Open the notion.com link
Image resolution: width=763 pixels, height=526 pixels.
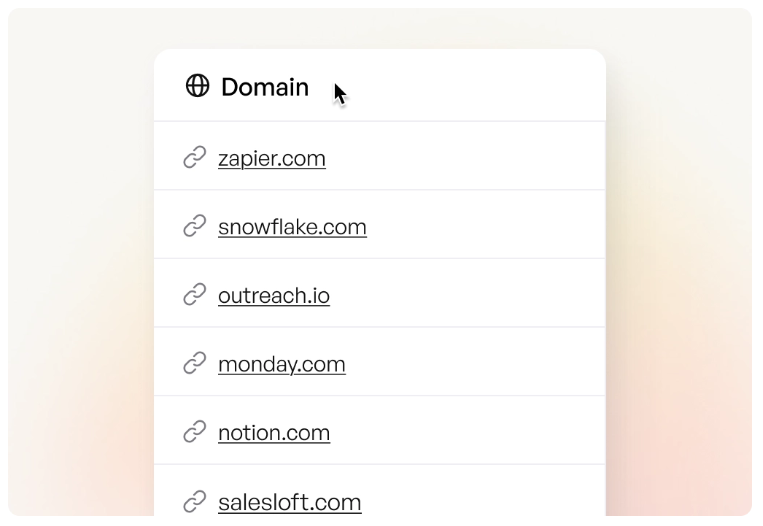coord(274,432)
